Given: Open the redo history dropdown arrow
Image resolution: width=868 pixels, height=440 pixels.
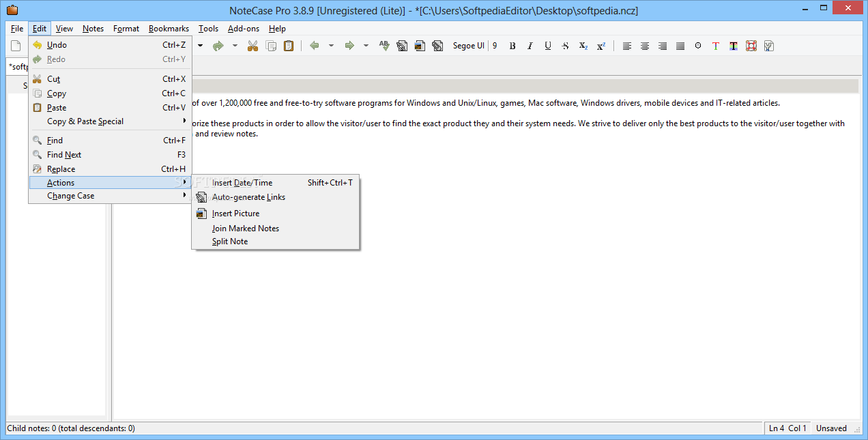Looking at the screenshot, I should (x=235, y=46).
